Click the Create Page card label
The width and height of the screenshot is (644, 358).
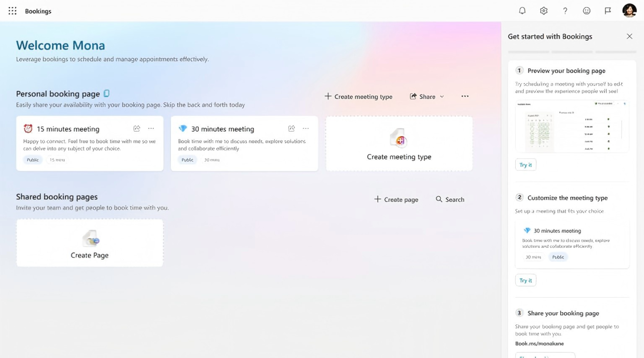pos(90,255)
